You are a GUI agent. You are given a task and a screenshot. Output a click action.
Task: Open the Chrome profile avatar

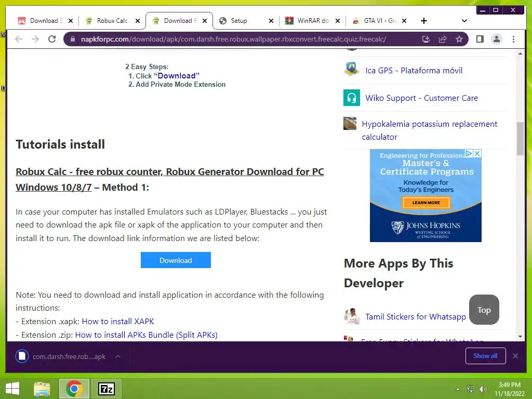click(496, 39)
